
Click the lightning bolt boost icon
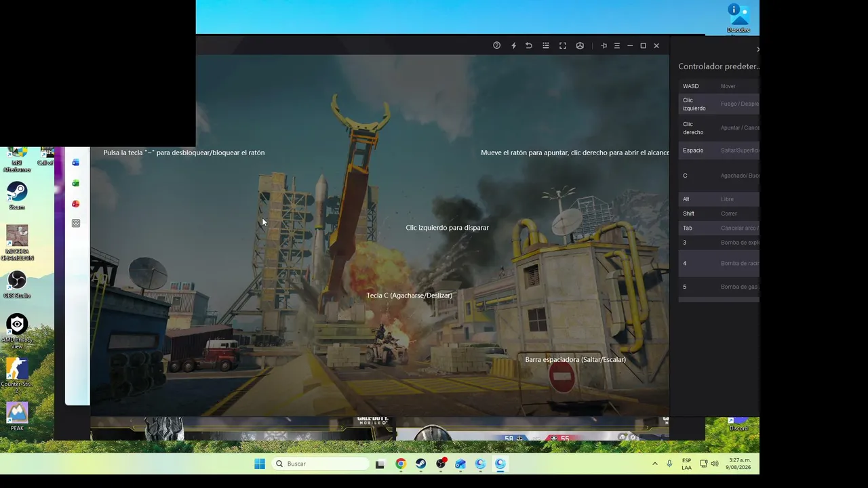(x=513, y=45)
